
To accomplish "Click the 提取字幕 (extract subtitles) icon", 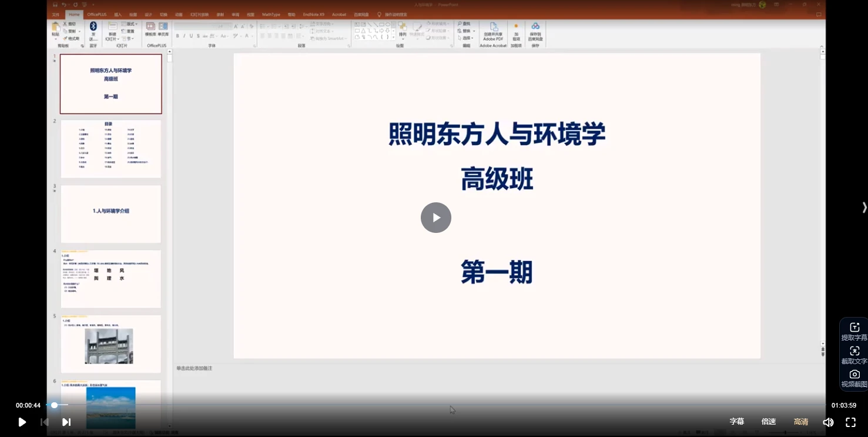I will [x=854, y=327].
